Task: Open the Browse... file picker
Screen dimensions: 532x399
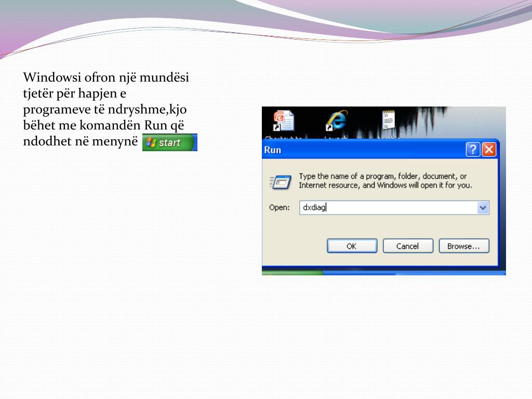Action: [464, 246]
